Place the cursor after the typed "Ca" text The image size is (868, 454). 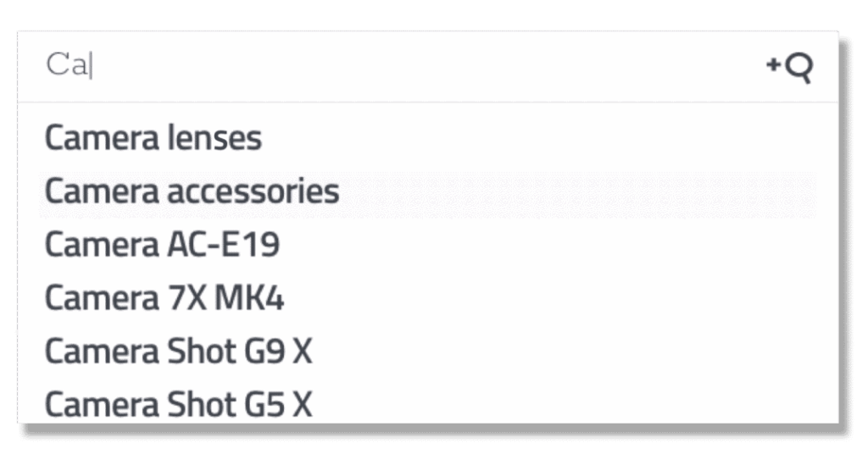pos(91,66)
